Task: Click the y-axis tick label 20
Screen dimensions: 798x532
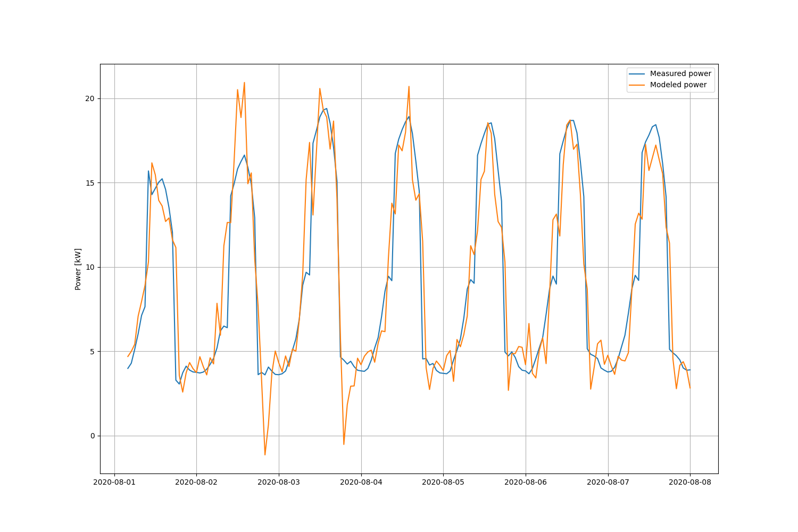Action: pos(90,99)
